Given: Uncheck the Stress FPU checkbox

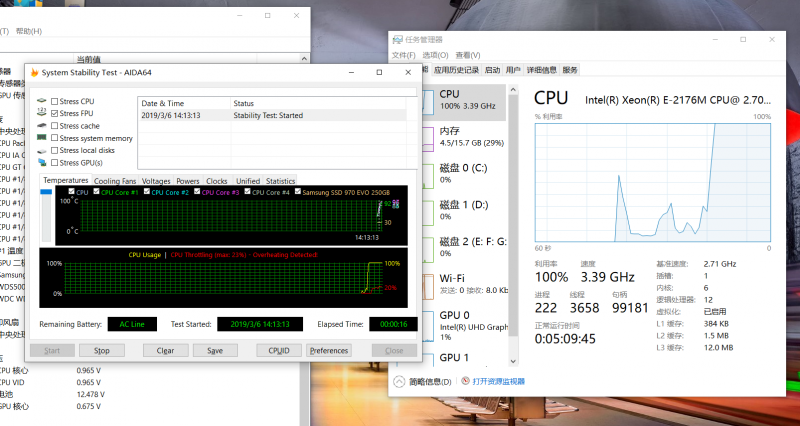Looking at the screenshot, I should (55, 113).
